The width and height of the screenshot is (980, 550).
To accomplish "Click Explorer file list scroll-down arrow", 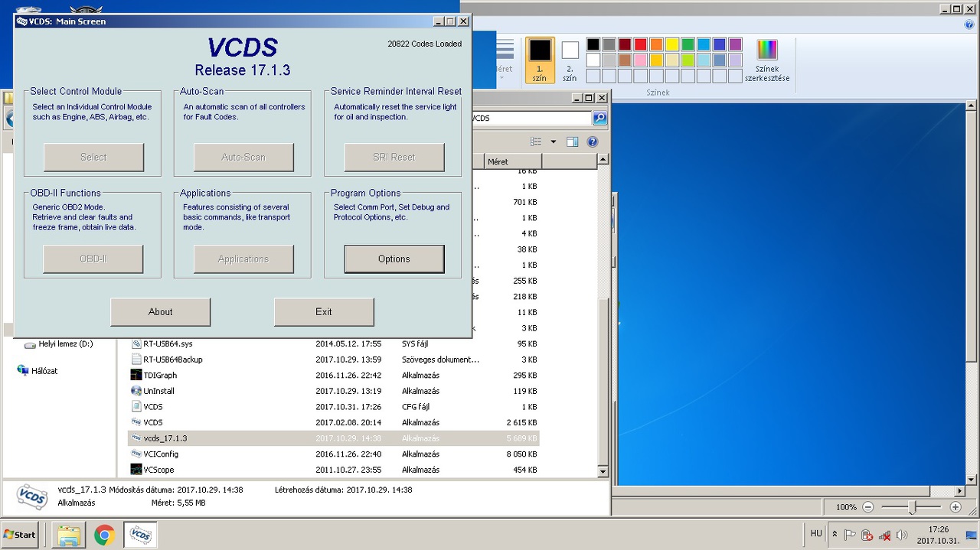I will [603, 472].
